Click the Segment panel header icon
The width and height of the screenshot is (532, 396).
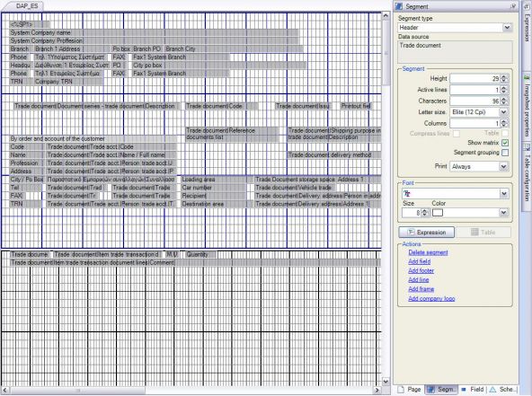[399, 6]
